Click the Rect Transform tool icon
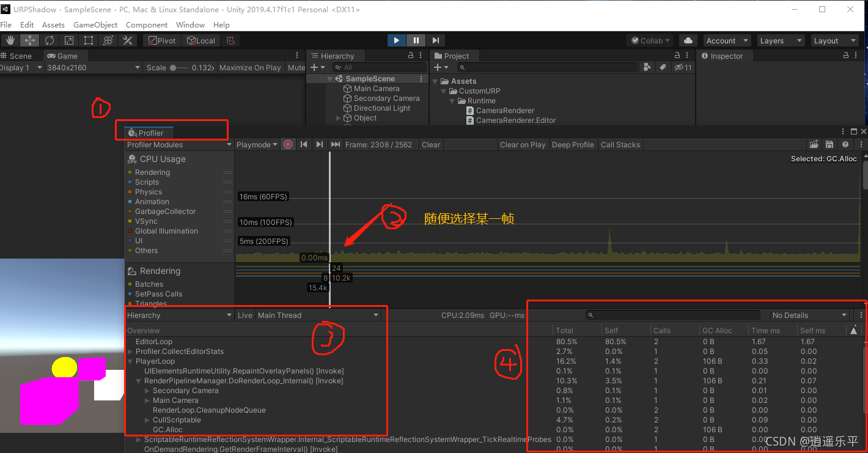This screenshot has width=868, height=453. click(x=88, y=40)
